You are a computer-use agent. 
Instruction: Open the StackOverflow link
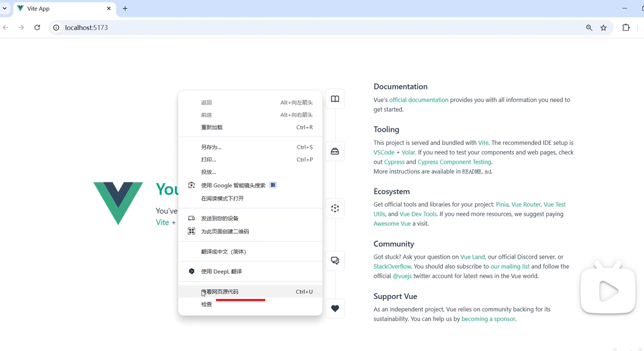(x=392, y=266)
